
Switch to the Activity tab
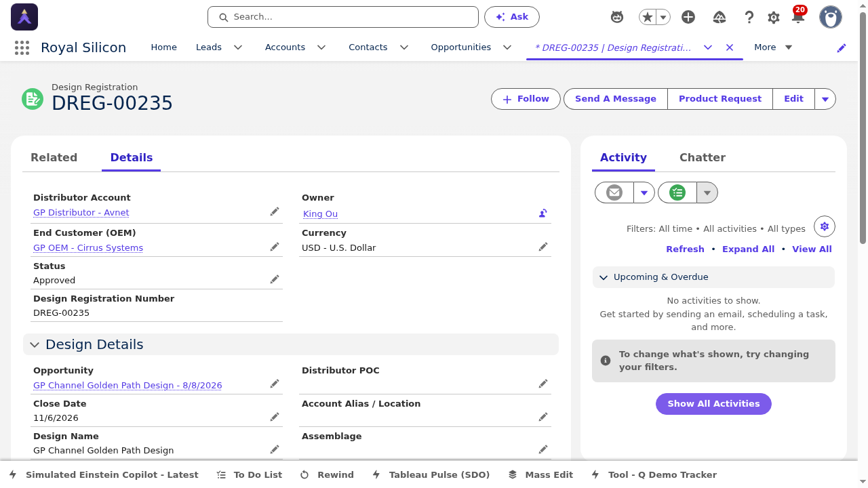pos(623,157)
